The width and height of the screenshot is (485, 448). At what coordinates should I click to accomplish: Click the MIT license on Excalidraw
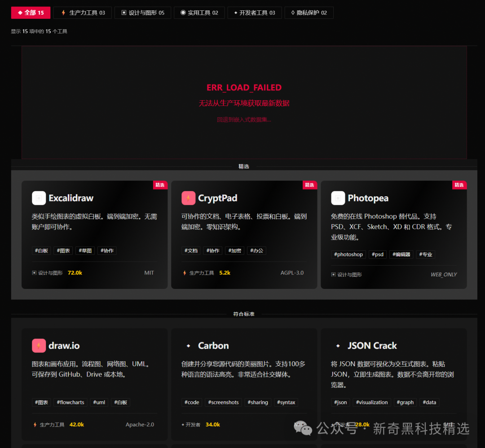[149, 273]
